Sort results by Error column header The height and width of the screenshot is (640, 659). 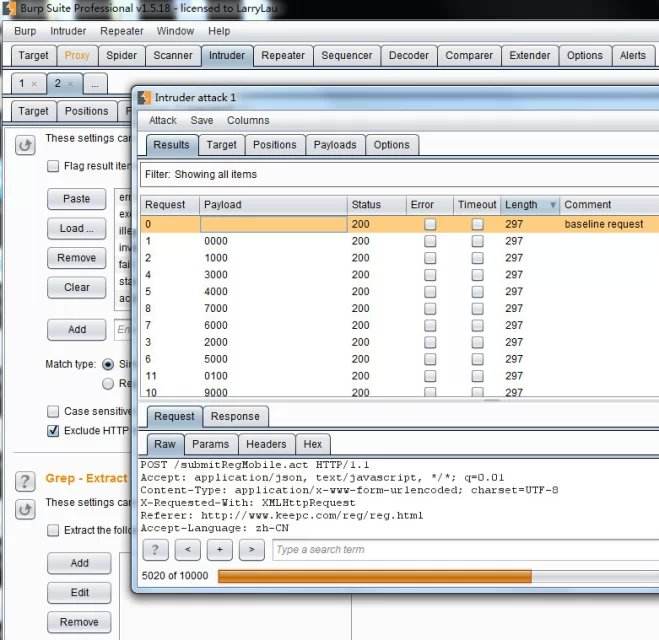coord(430,205)
